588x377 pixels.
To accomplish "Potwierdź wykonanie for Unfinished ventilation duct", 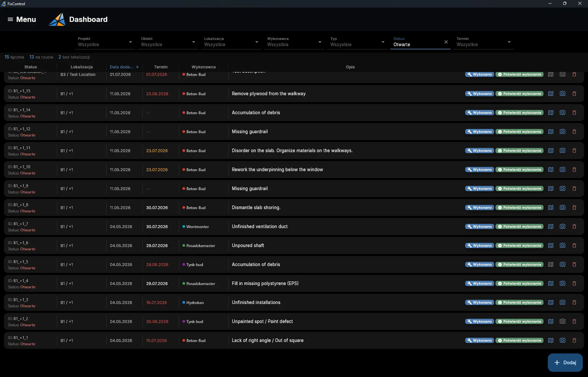I will pos(519,226).
